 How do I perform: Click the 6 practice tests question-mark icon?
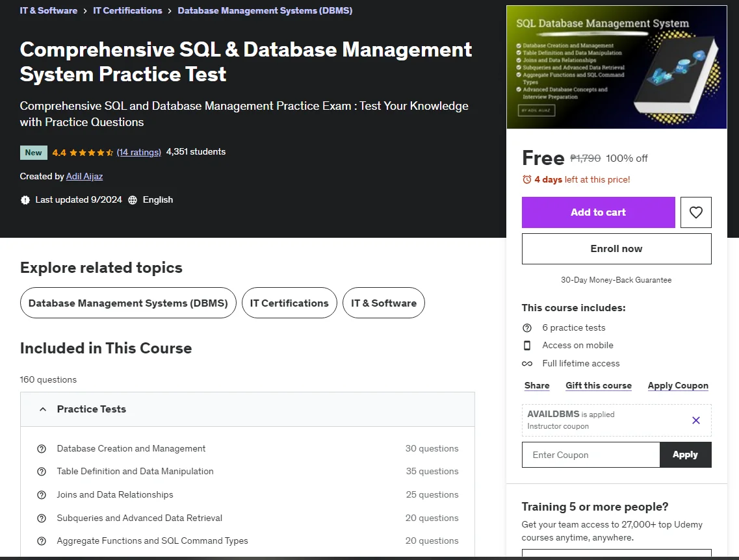(527, 328)
